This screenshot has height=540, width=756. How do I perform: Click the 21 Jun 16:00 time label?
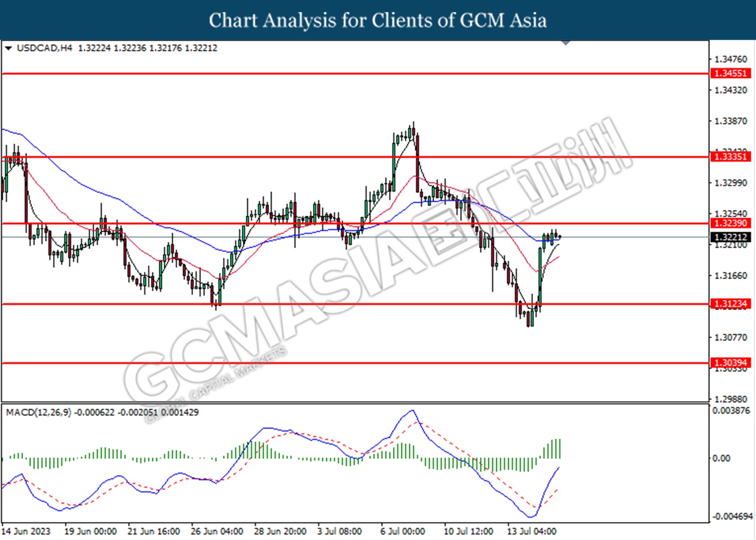154,531
